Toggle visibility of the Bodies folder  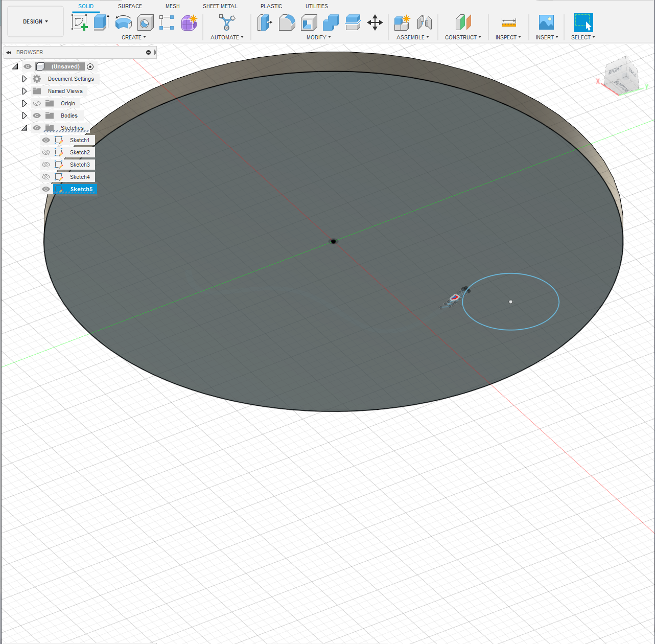coord(36,115)
